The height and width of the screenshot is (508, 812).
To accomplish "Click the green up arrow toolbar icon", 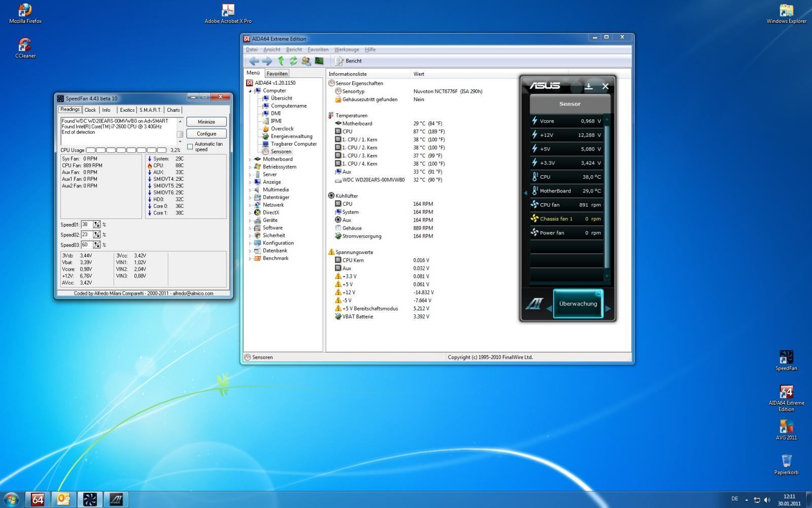I will point(281,61).
